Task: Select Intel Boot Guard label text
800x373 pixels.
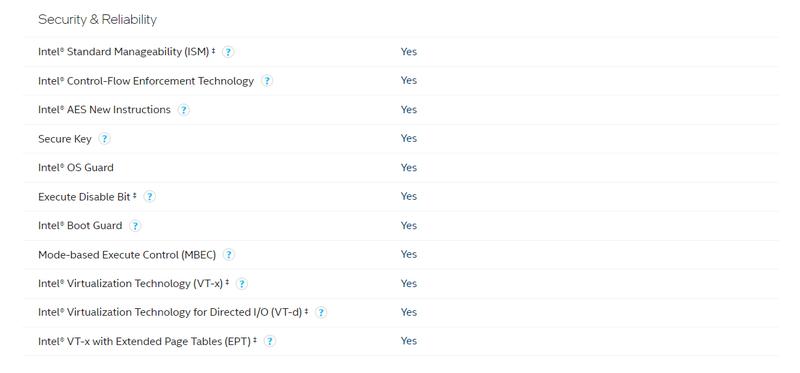Action: click(80, 226)
